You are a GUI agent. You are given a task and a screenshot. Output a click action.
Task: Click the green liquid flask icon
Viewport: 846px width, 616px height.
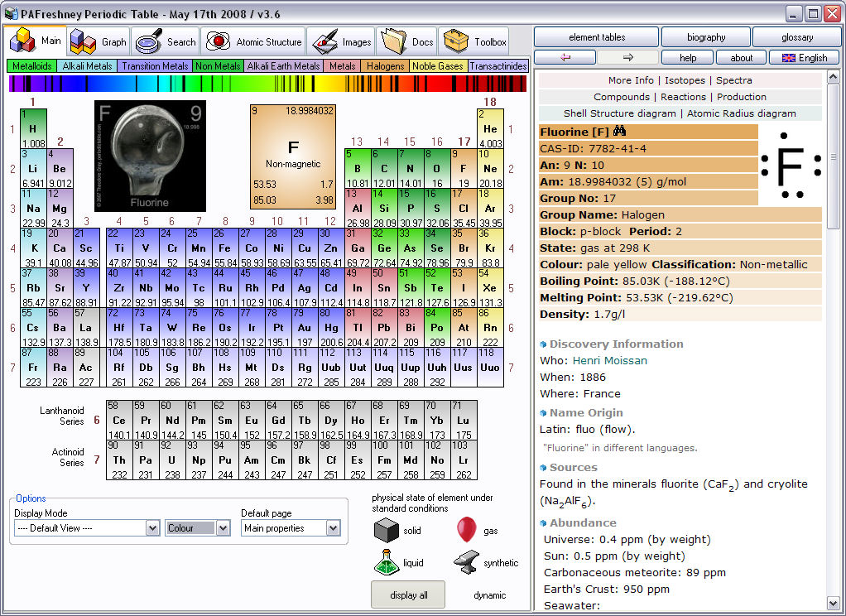387,563
